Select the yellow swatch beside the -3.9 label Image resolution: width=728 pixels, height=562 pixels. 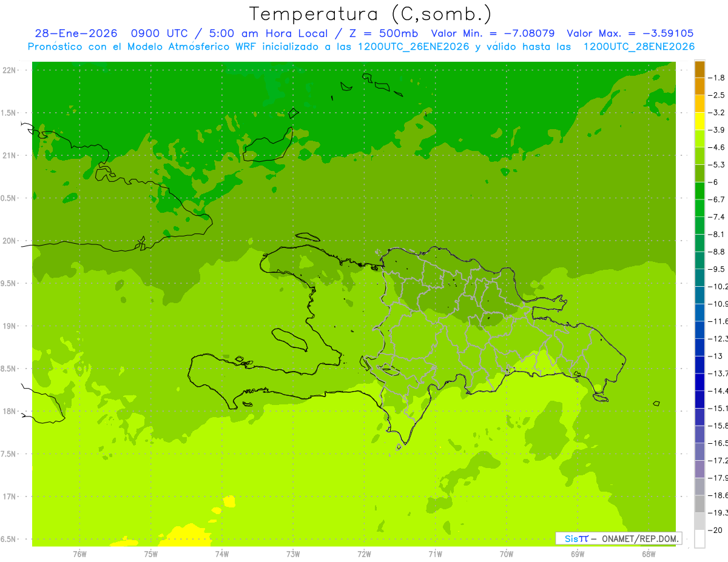coord(699,121)
